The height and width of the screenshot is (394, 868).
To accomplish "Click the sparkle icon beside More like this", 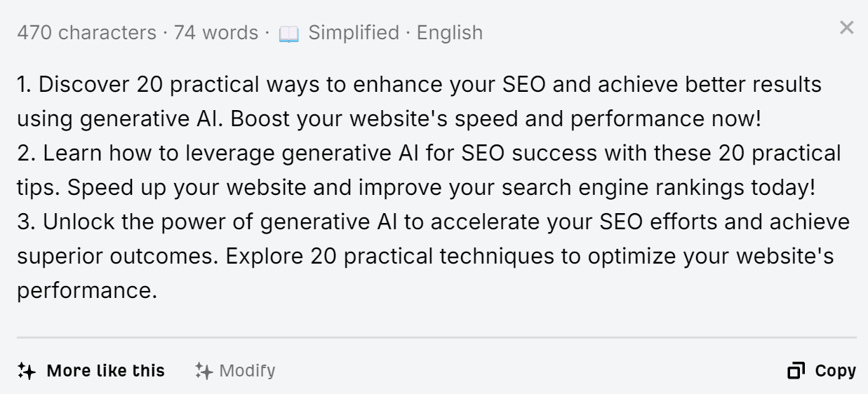I will tap(27, 371).
